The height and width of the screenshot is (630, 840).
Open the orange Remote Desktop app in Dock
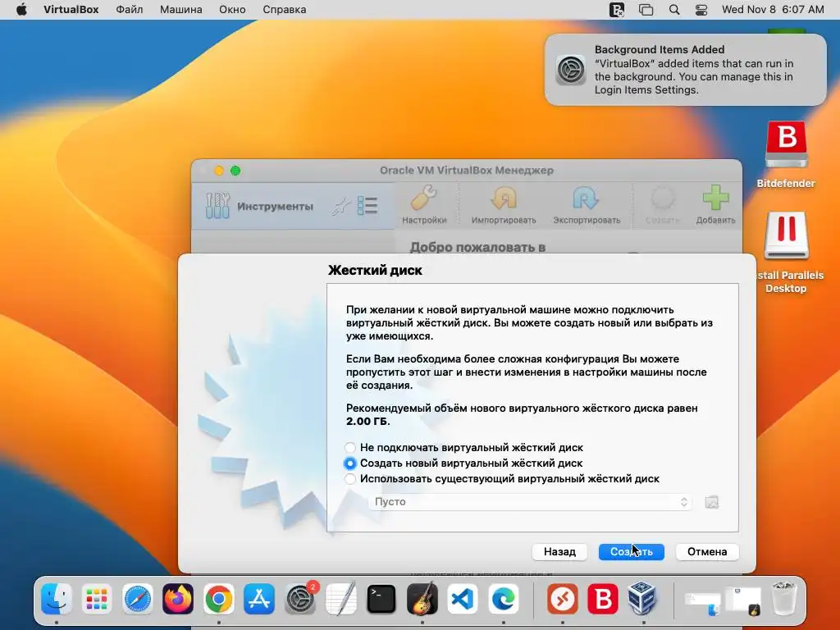(562, 598)
